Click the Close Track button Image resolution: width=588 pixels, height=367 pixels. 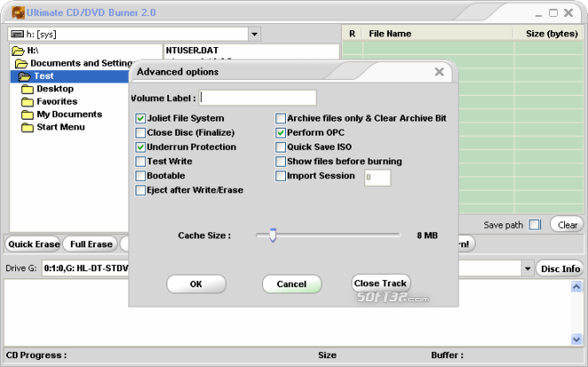tap(381, 284)
